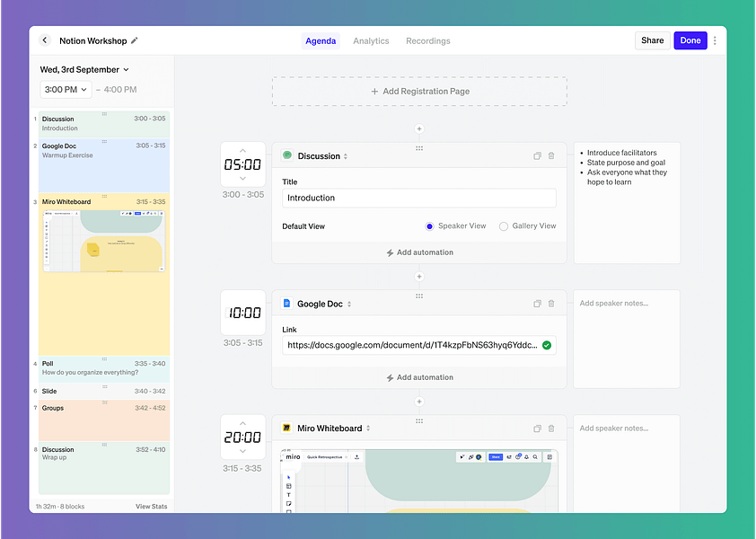Add automation to the Discussion block

pos(419,252)
